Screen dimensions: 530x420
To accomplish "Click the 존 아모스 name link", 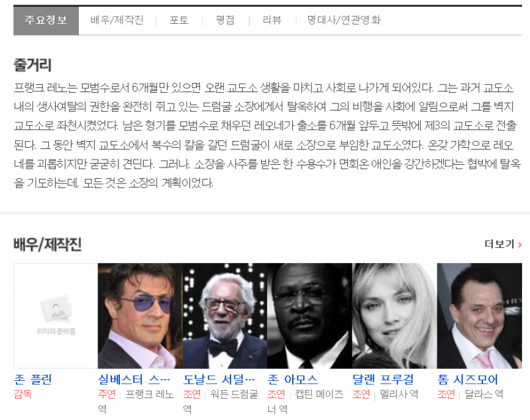I will point(293,380).
